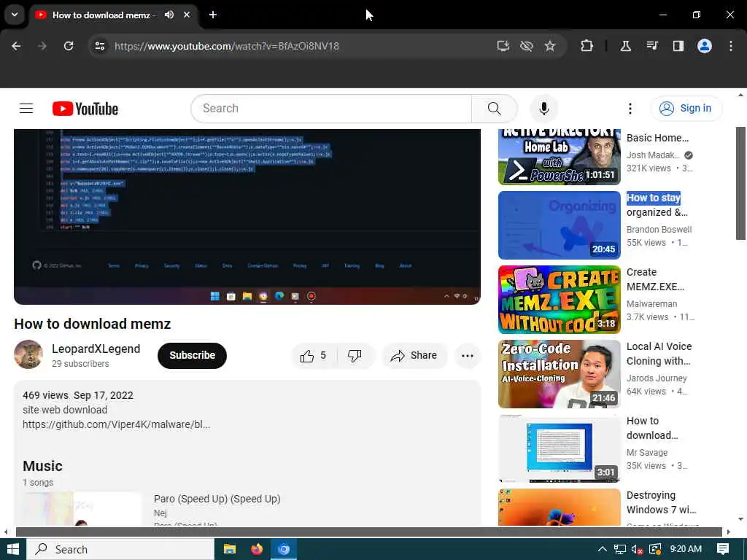Dislike this video
This screenshot has width=747, height=560.
click(355, 356)
